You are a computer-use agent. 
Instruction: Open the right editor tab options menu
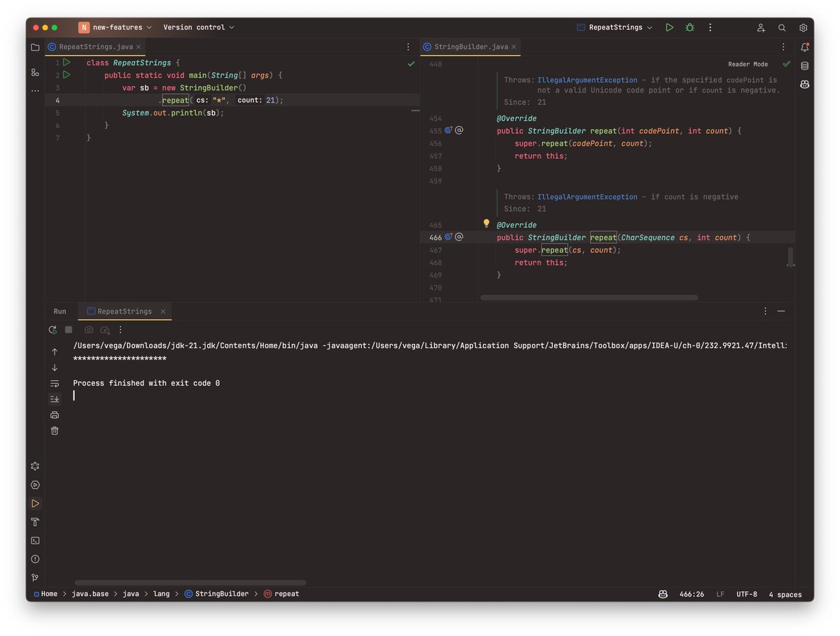(783, 47)
